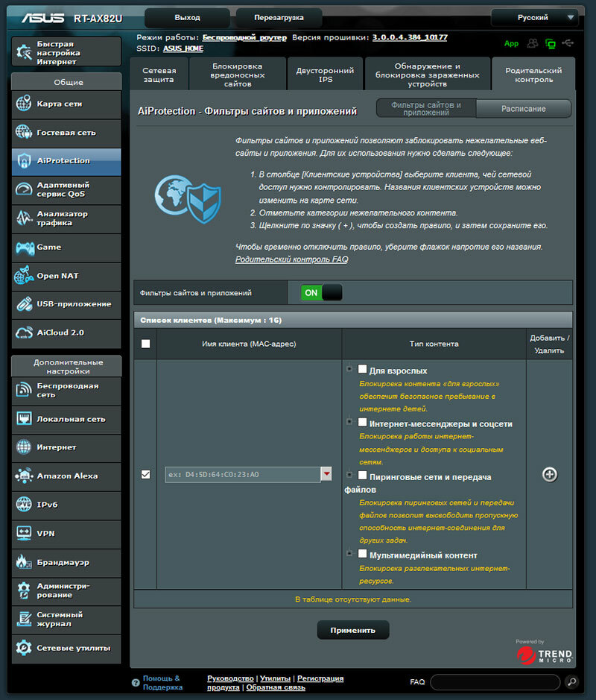
Task: Click the green network clients status icon
Action: coord(551,44)
